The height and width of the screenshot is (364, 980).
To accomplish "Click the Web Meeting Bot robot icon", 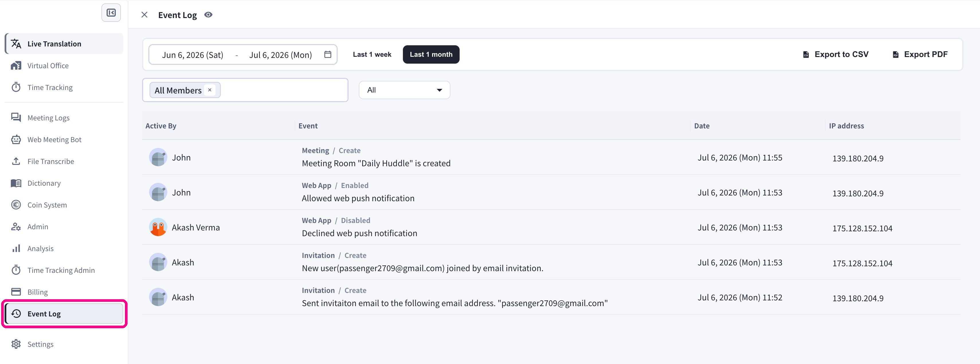I will pyautogui.click(x=16, y=140).
